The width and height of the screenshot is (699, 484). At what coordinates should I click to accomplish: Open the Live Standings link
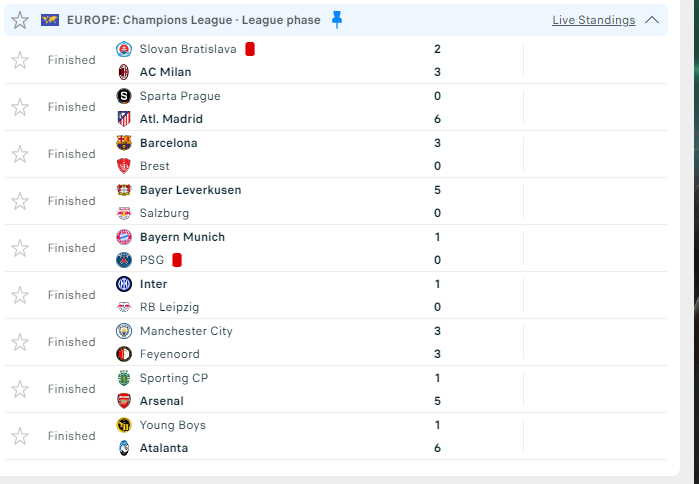[593, 20]
